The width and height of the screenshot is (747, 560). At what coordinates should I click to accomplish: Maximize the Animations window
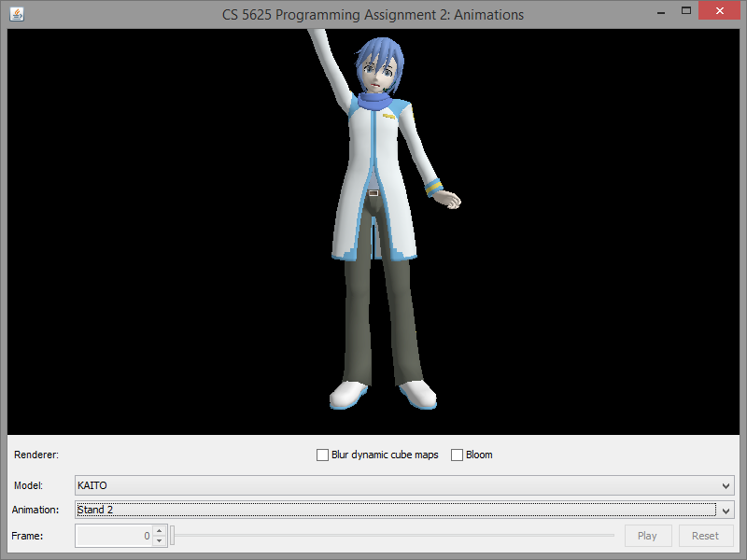click(686, 11)
